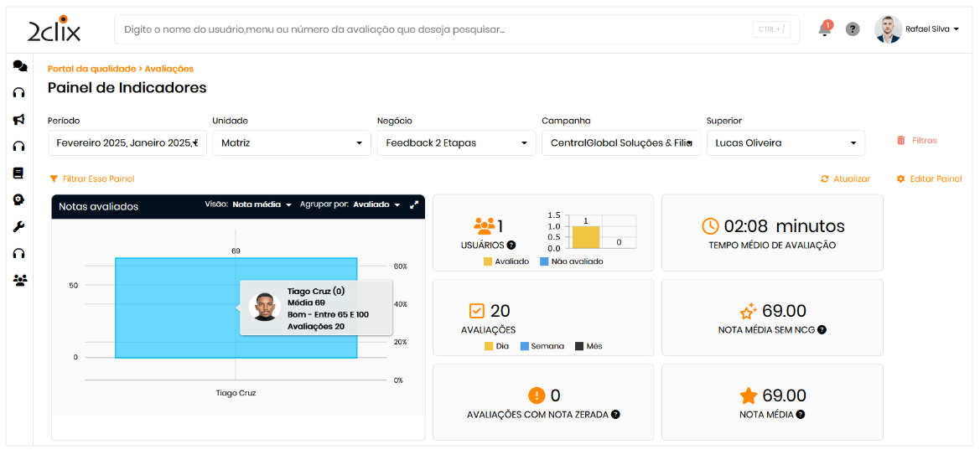Screen dimensions: 980x455
Task: Click the help icon next to USUÁRIOS
Action: [511, 246]
